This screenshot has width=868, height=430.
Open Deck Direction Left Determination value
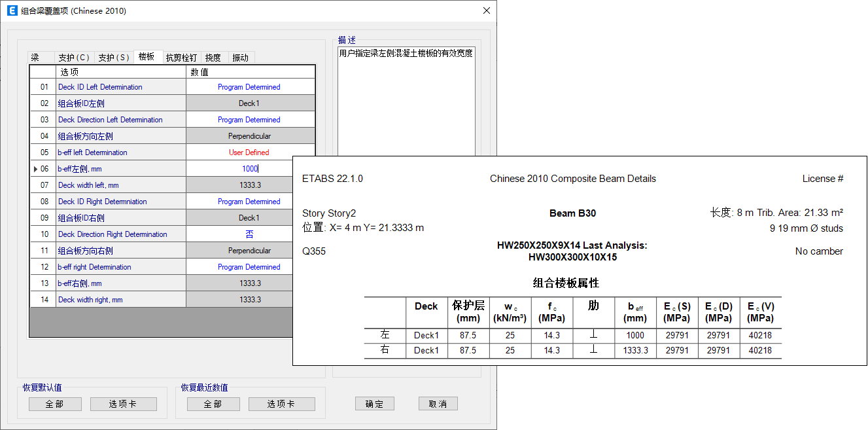249,120
